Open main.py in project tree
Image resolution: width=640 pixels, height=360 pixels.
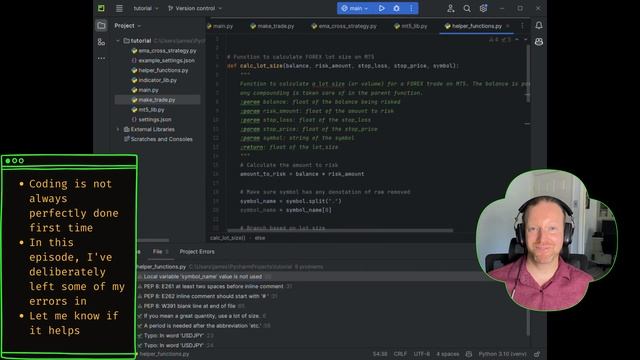[145, 90]
